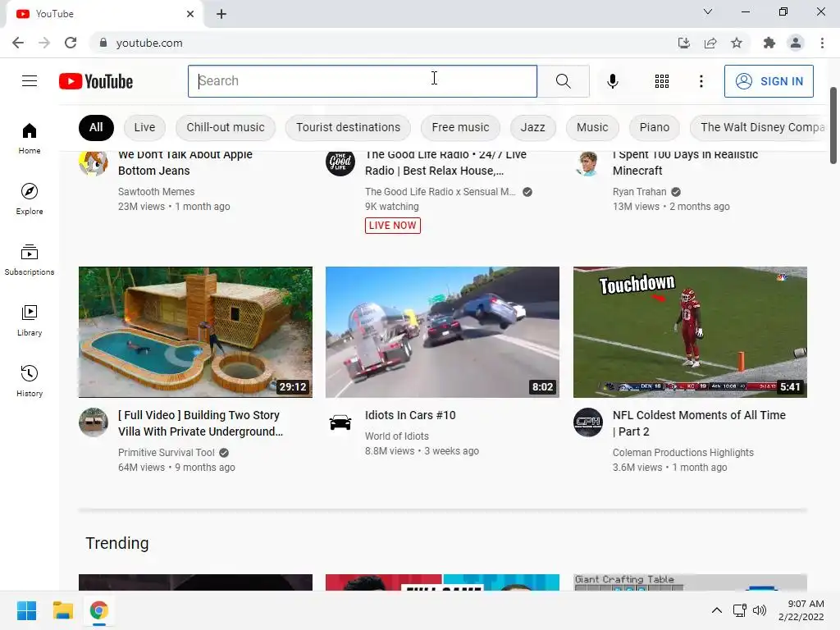840x630 pixels.
Task: Open a new browser tab
Action: click(221, 14)
